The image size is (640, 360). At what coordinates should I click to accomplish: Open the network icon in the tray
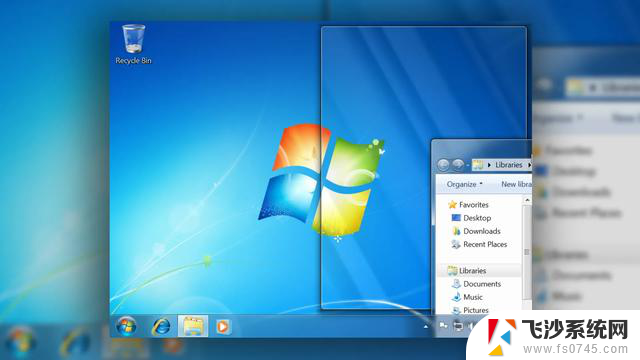click(x=458, y=326)
